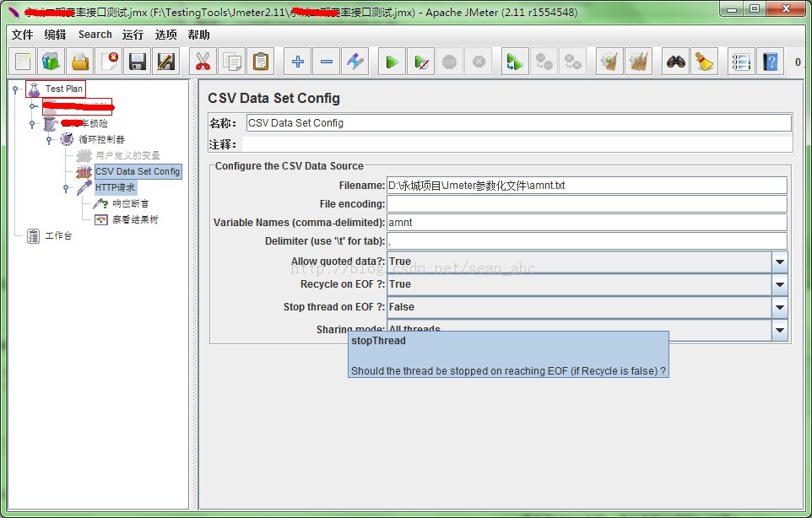Image resolution: width=812 pixels, height=518 pixels.
Task: Open the 文件 menu
Action: [22, 35]
